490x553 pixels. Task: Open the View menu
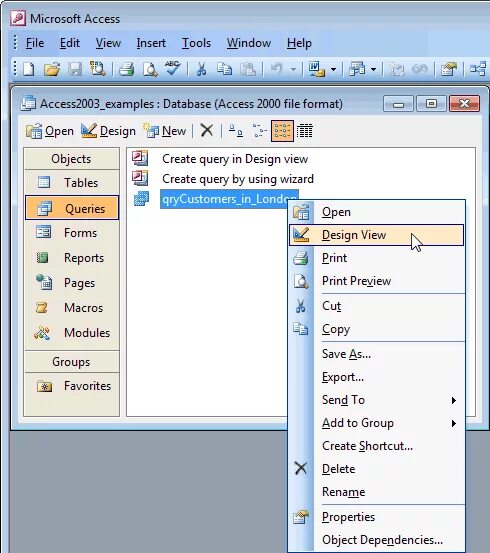108,43
